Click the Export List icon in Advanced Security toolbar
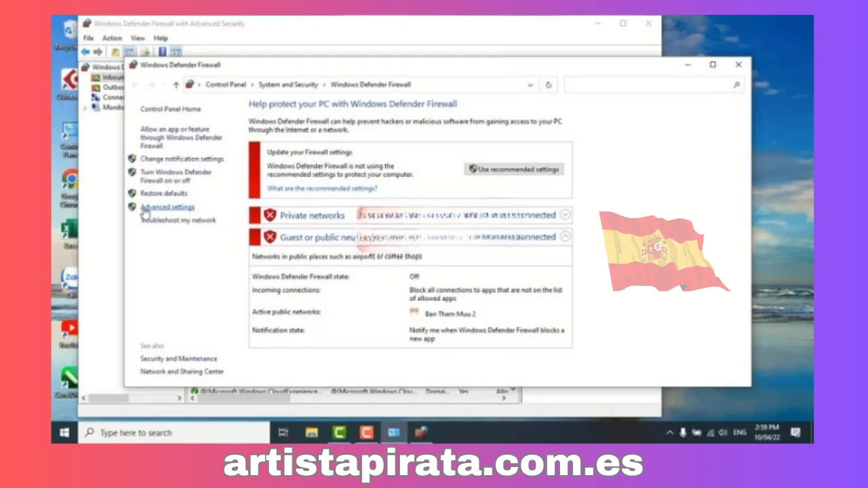868x488 pixels. pos(144,52)
